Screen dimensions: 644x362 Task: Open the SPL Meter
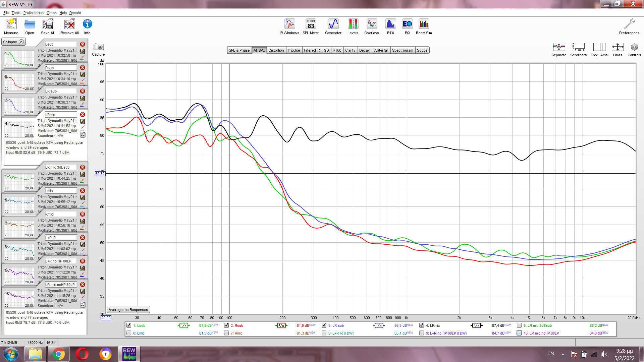(x=311, y=26)
